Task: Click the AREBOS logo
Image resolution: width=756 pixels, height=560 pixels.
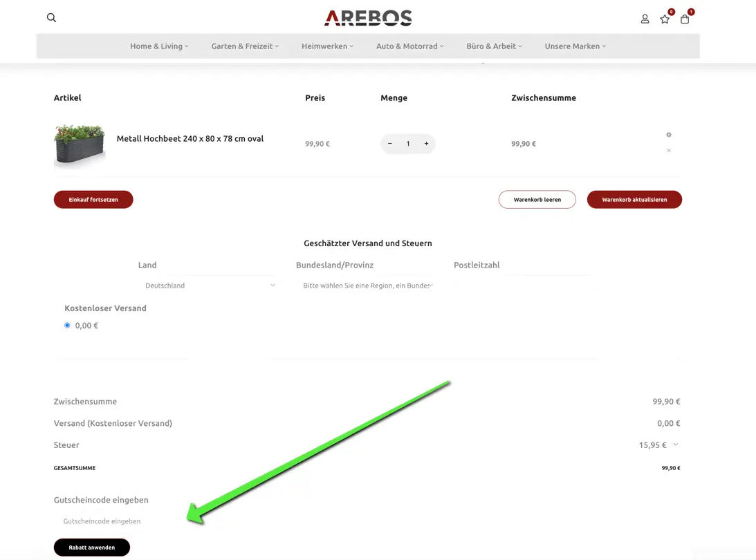Action: [367, 18]
